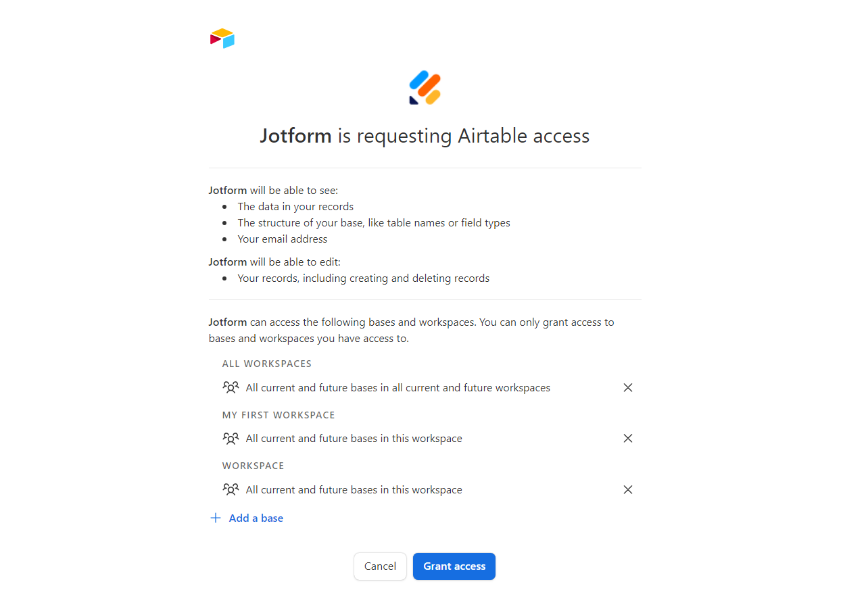Click the people icon under the last Workspace heading
The height and width of the screenshot is (611, 868).
click(x=231, y=490)
